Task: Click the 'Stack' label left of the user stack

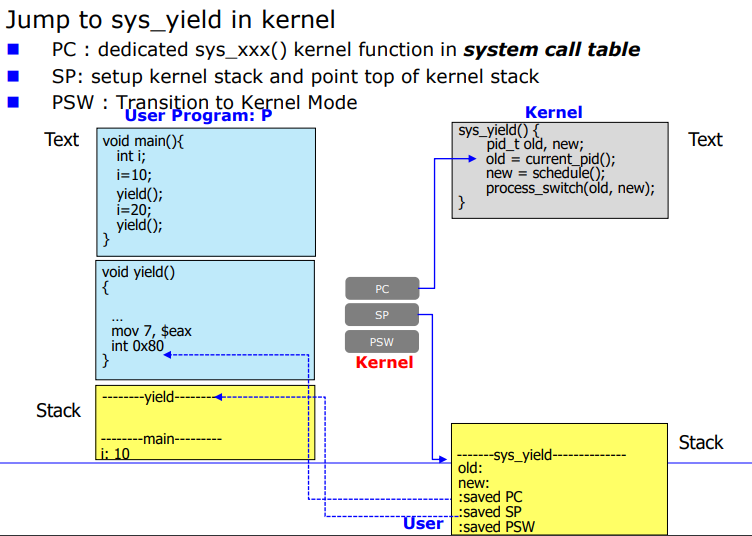Action: point(59,410)
